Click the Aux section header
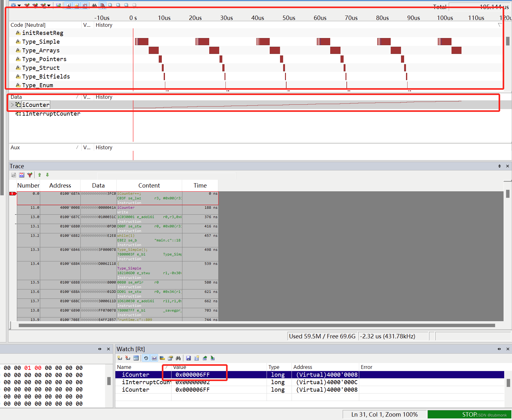Image resolution: width=512 pixels, height=420 pixels. click(x=45, y=147)
